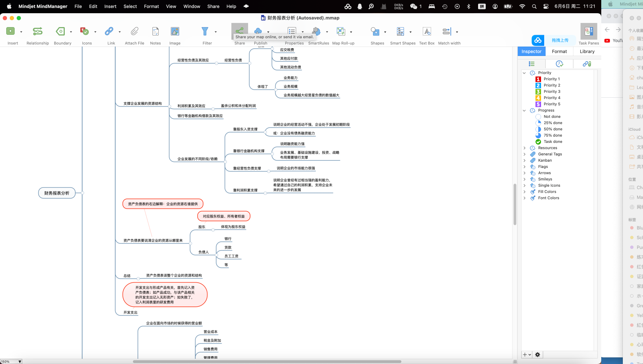Click the 拖拽上传 upload button
The height and width of the screenshot is (364, 643).
[560, 40]
